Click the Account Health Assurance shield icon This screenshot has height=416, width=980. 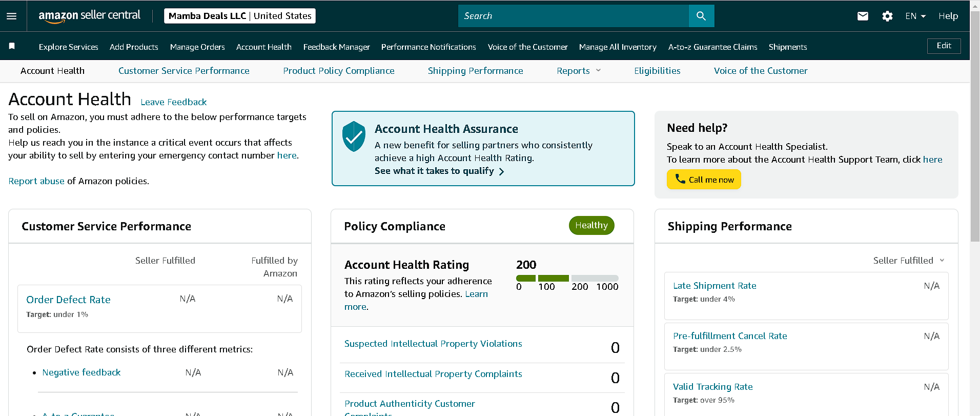point(354,136)
